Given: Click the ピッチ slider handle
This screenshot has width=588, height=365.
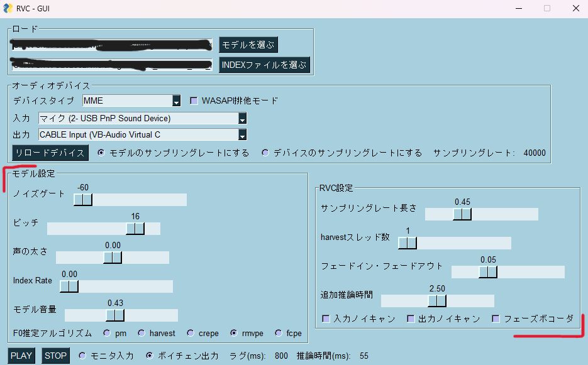Looking at the screenshot, I should tap(135, 229).
